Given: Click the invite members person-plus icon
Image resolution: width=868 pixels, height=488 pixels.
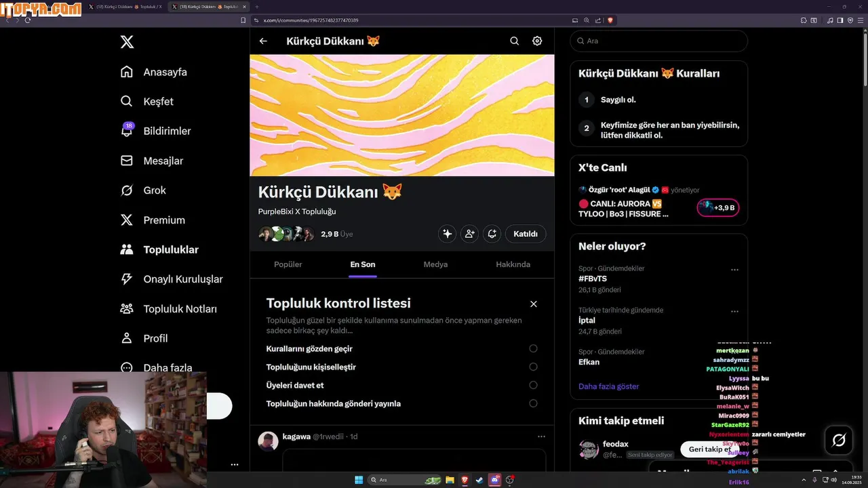Looking at the screenshot, I should pos(469,234).
